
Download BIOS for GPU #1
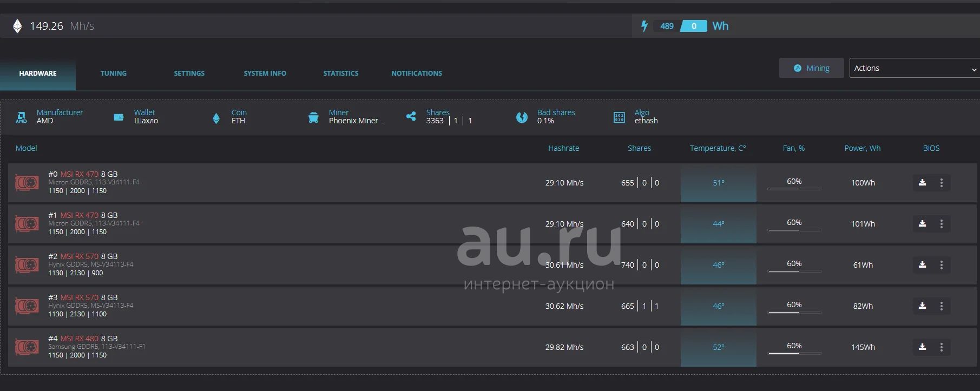pos(923,224)
